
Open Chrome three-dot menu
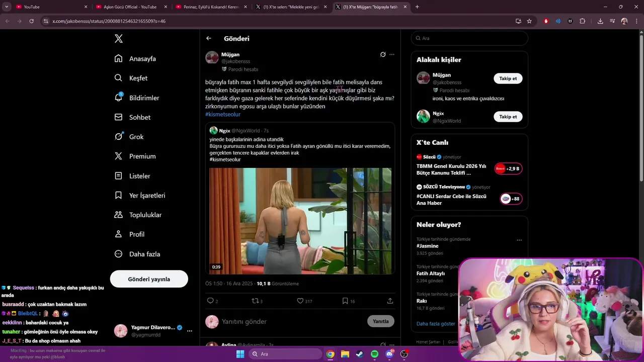(x=636, y=21)
